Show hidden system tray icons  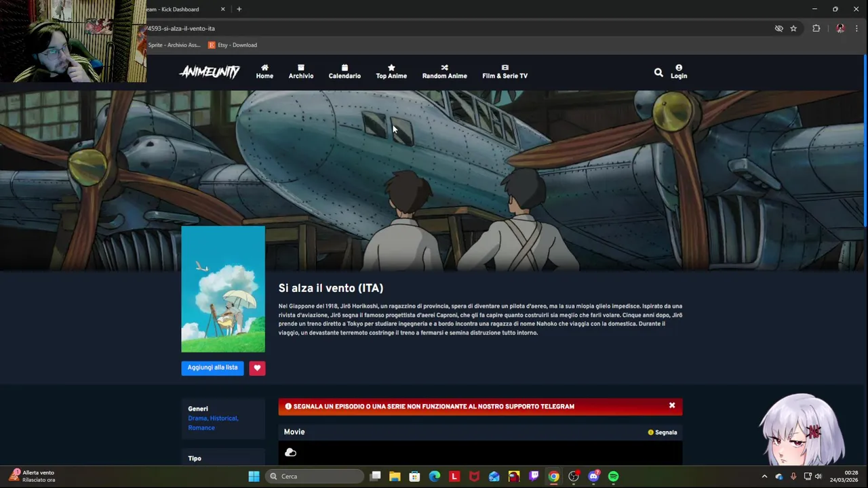[764, 476]
